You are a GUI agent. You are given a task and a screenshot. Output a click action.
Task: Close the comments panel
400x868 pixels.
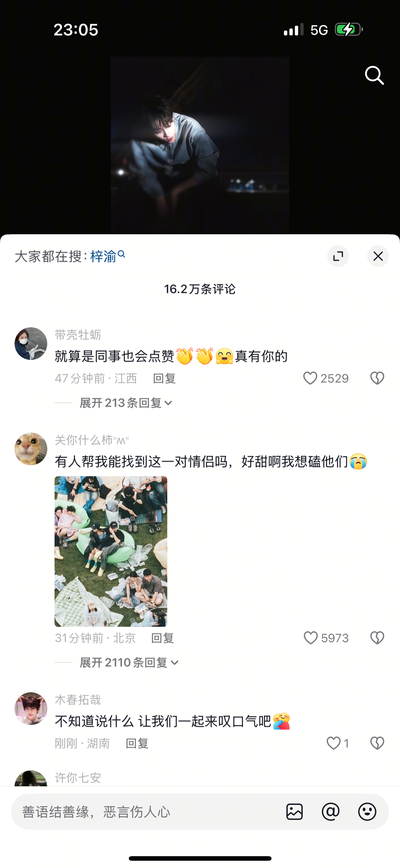pyautogui.click(x=378, y=256)
